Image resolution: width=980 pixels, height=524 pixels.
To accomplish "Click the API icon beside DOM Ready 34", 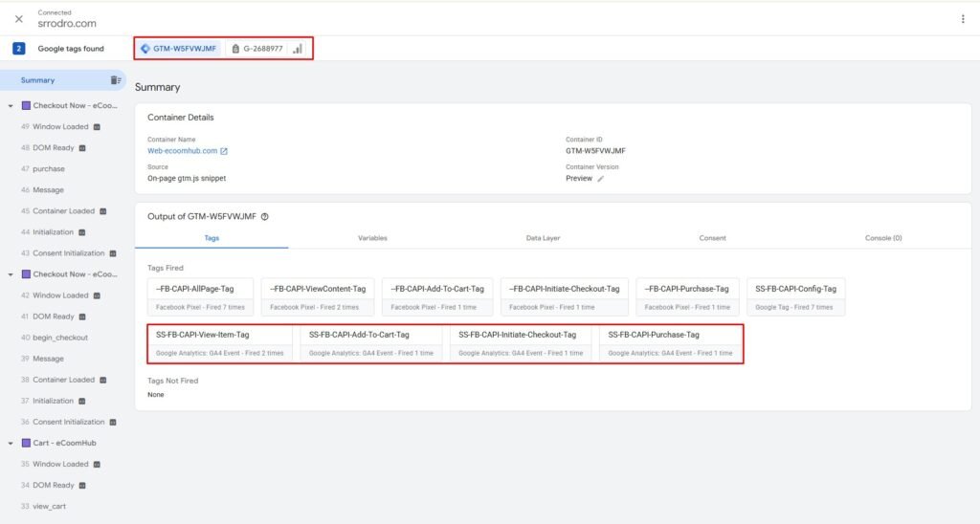I will click(82, 486).
